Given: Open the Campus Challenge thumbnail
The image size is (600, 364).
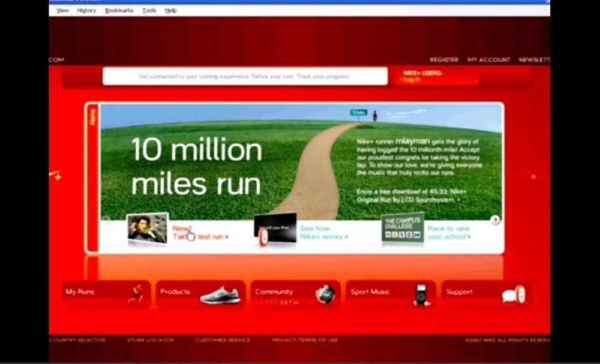Looking at the screenshot, I should [403, 228].
